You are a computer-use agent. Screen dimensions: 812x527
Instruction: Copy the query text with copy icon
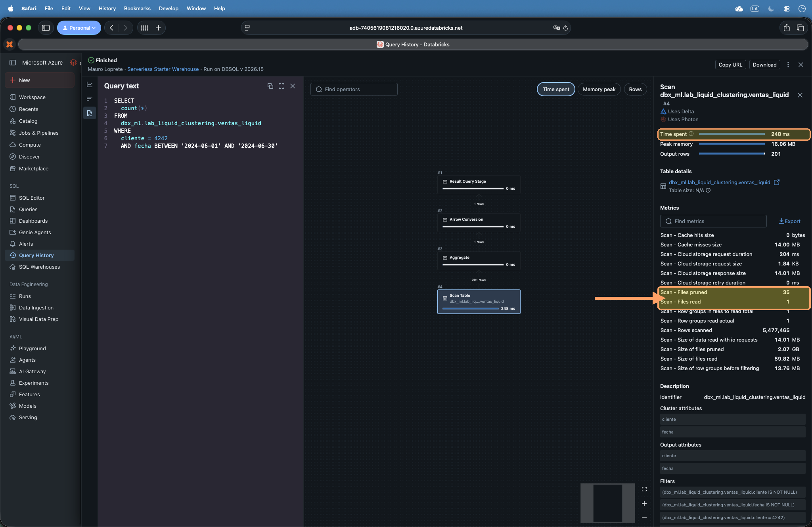coord(270,86)
